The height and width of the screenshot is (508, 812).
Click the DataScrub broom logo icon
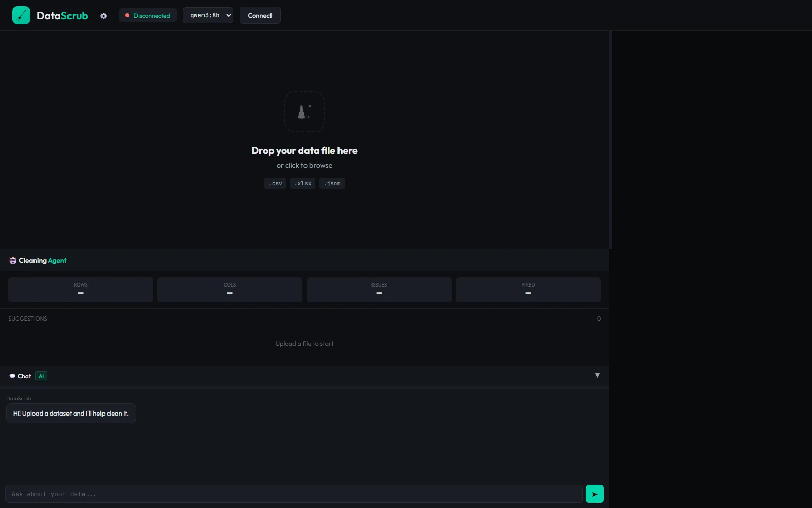click(21, 15)
